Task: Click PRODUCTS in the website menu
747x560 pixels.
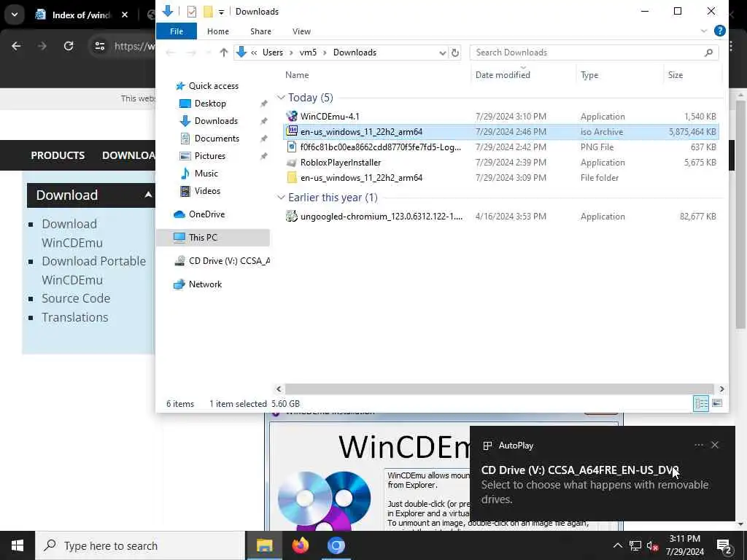Action: (58, 155)
